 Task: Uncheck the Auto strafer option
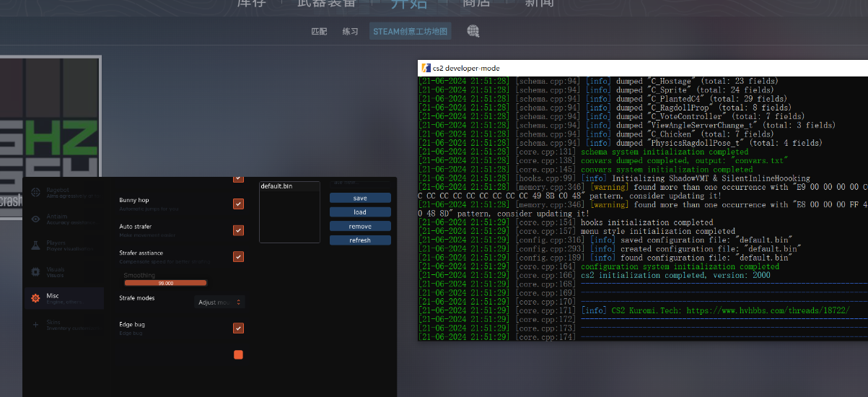[238, 230]
